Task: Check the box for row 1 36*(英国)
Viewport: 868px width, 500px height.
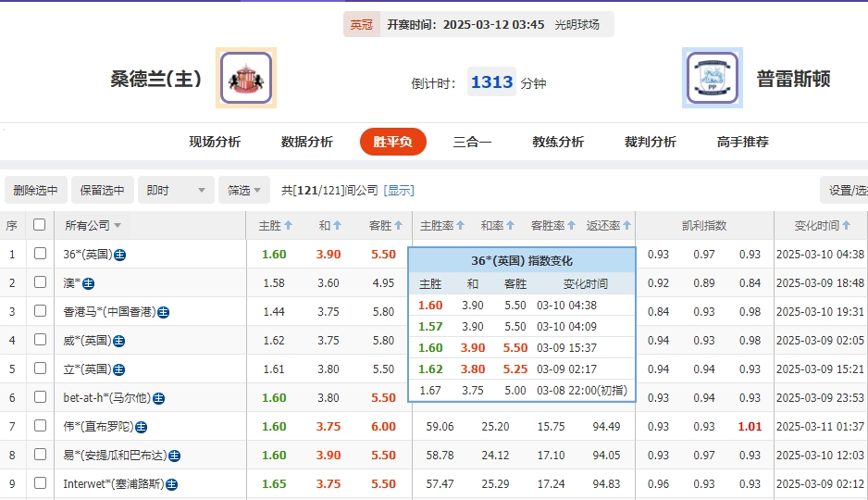Action: (x=40, y=254)
